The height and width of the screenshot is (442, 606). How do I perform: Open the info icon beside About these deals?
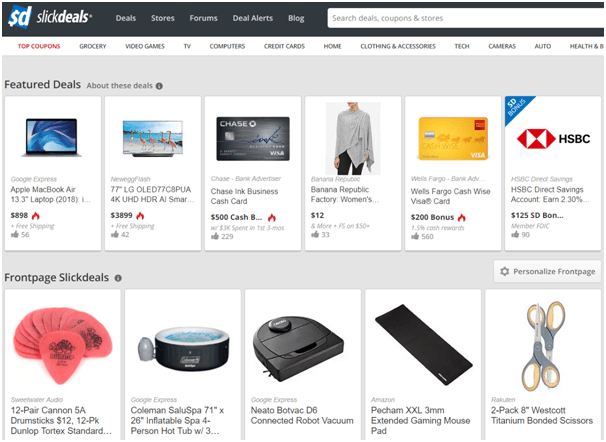click(x=159, y=86)
